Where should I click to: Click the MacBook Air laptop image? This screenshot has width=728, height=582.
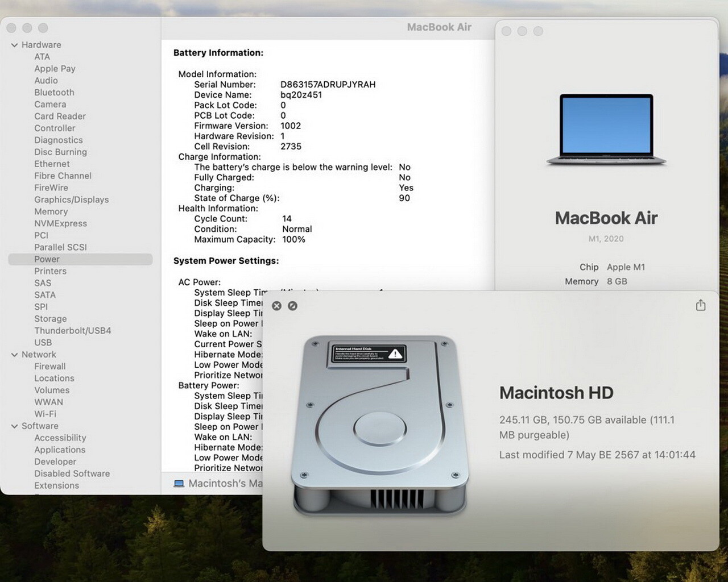606,130
